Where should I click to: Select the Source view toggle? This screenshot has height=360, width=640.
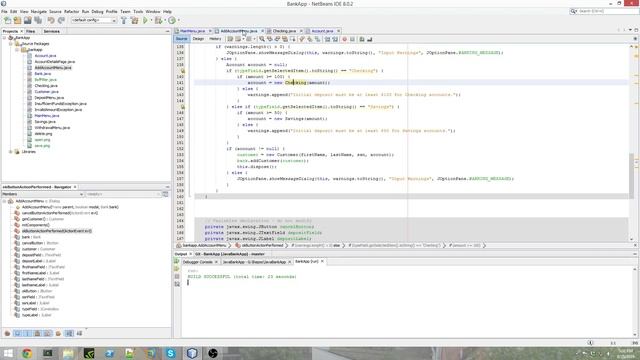click(182, 39)
